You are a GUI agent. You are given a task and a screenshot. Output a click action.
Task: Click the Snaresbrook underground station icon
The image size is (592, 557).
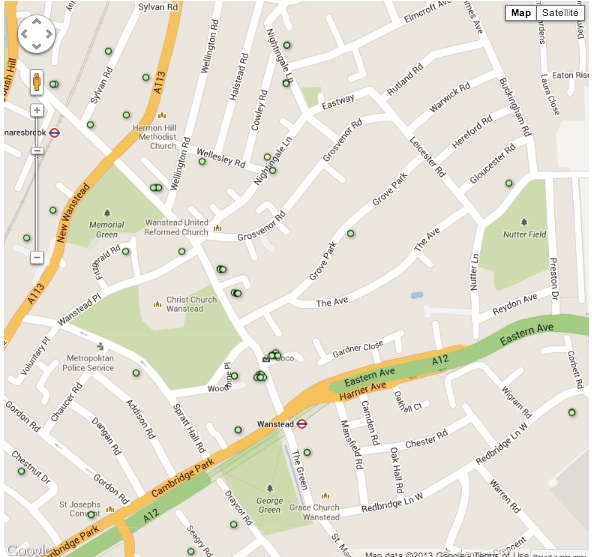55,133
